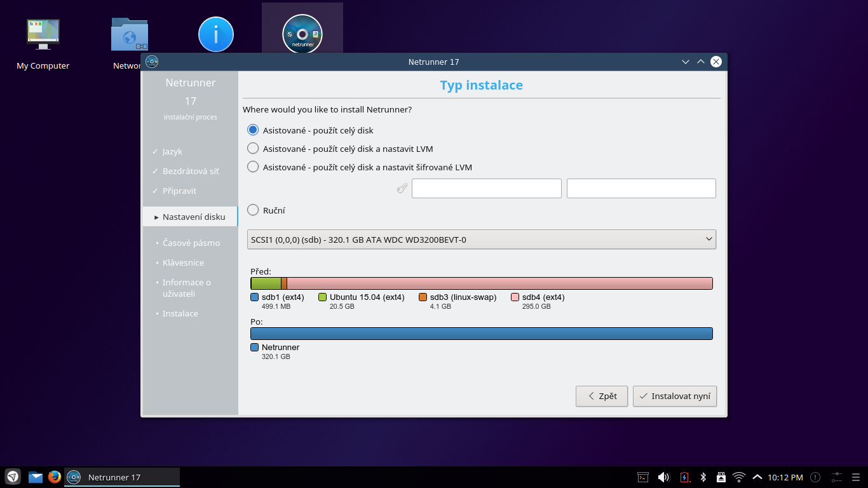Click the sdb4 (ext4) legend label
The image size is (868, 488).
pos(543,297)
